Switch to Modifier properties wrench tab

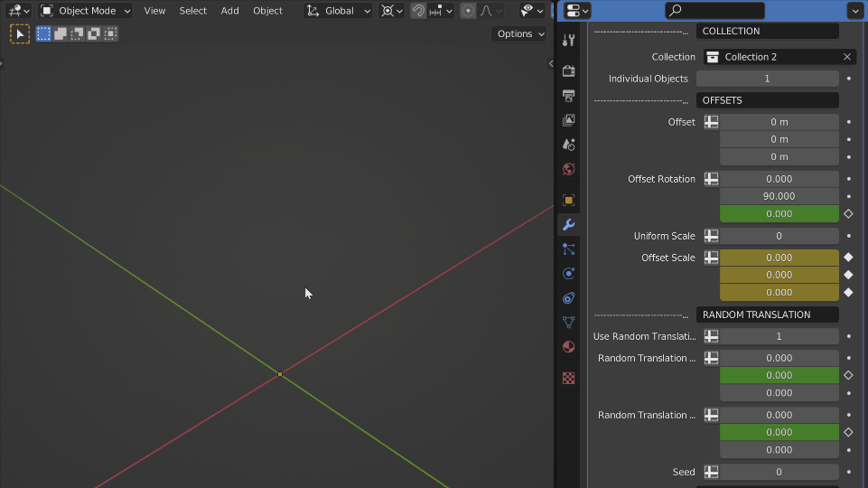pyautogui.click(x=568, y=224)
